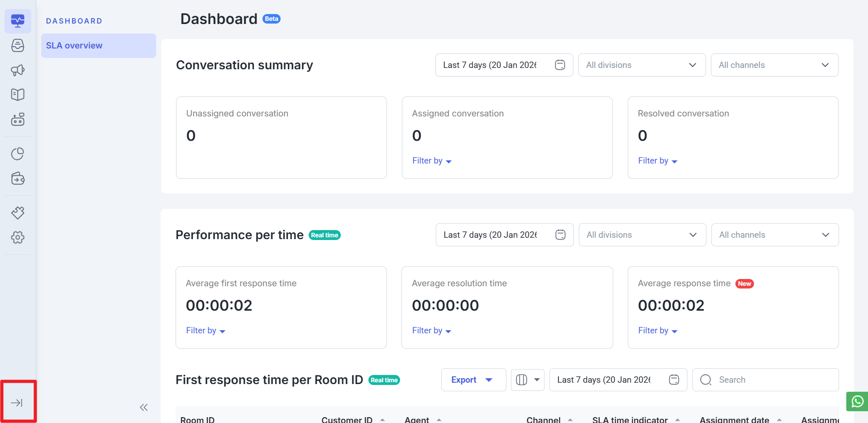Click the WhatsApp floating icon
Viewport: 868px width, 423px height.
point(857,401)
